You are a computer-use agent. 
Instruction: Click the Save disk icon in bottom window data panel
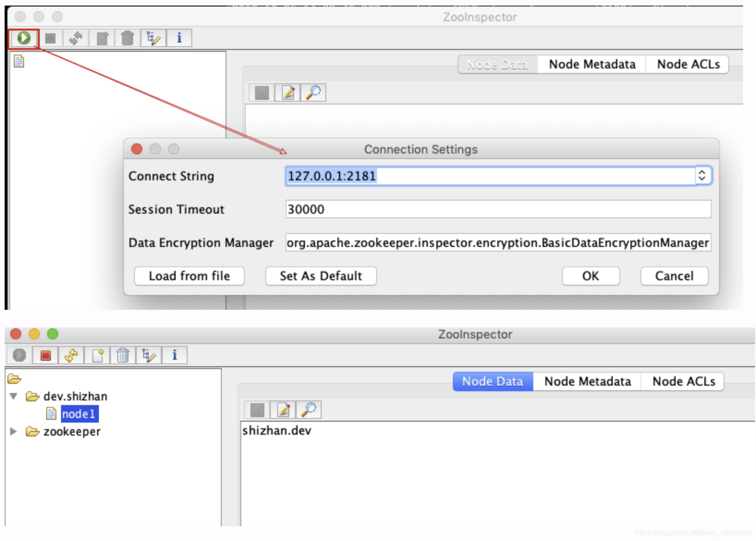[x=257, y=410]
